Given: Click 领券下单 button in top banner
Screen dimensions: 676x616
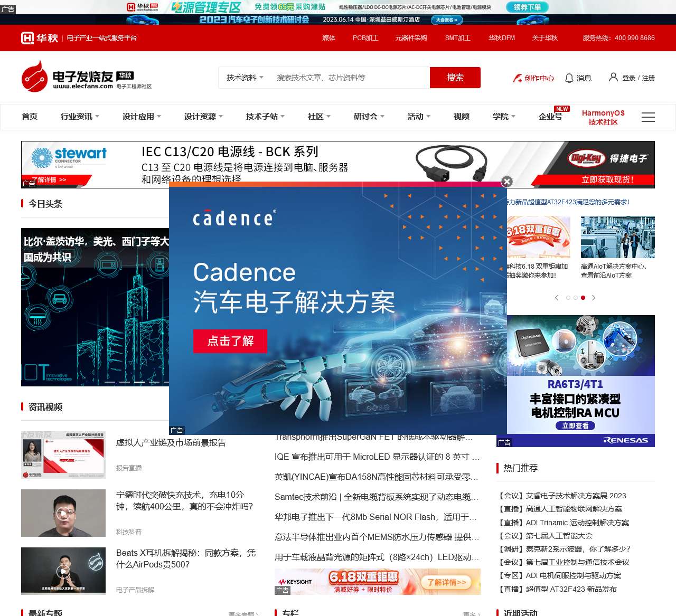Looking at the screenshot, I should coord(527,7).
